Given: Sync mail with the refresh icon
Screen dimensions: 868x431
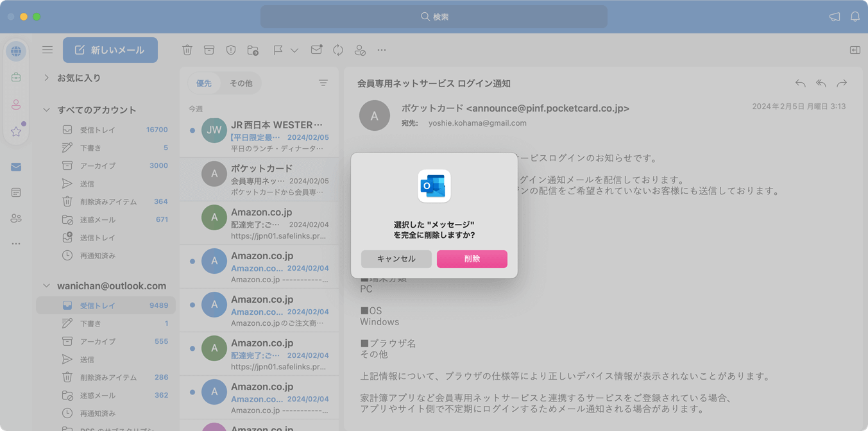Looking at the screenshot, I should point(337,50).
